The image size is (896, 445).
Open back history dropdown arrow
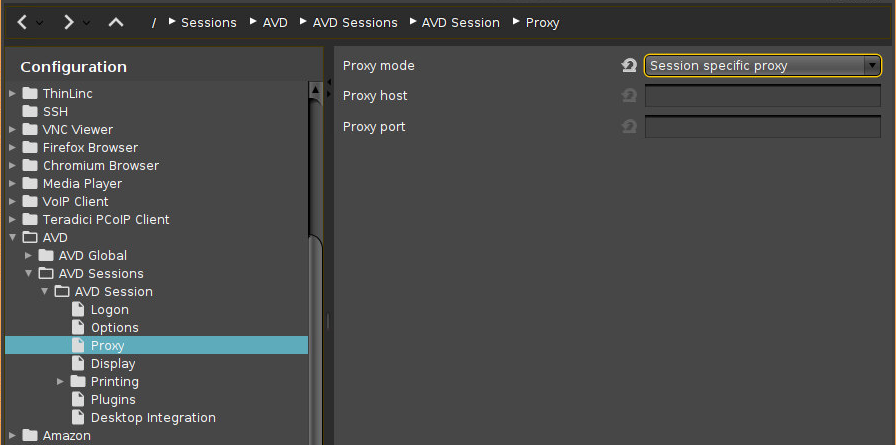[x=40, y=22]
